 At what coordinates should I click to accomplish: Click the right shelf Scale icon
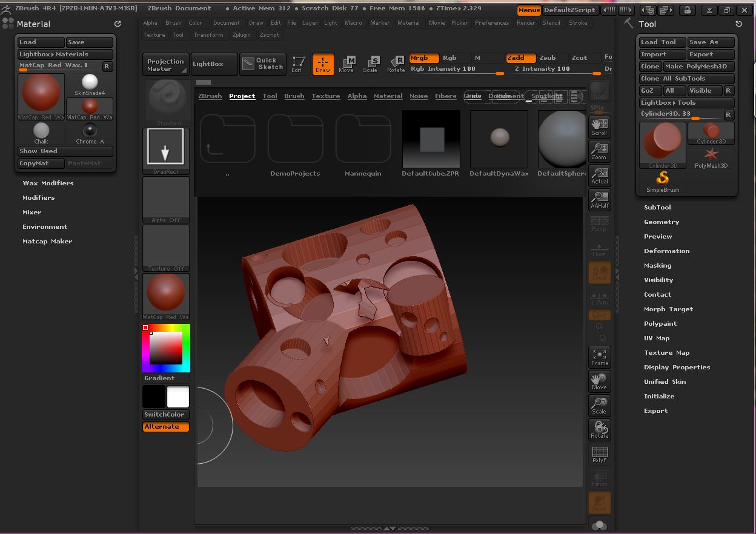coord(599,405)
